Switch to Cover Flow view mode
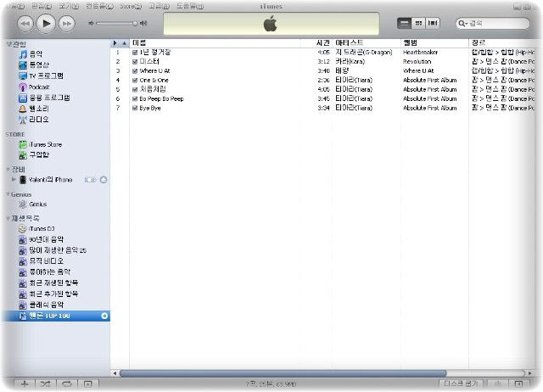543x392 pixels. [433, 23]
